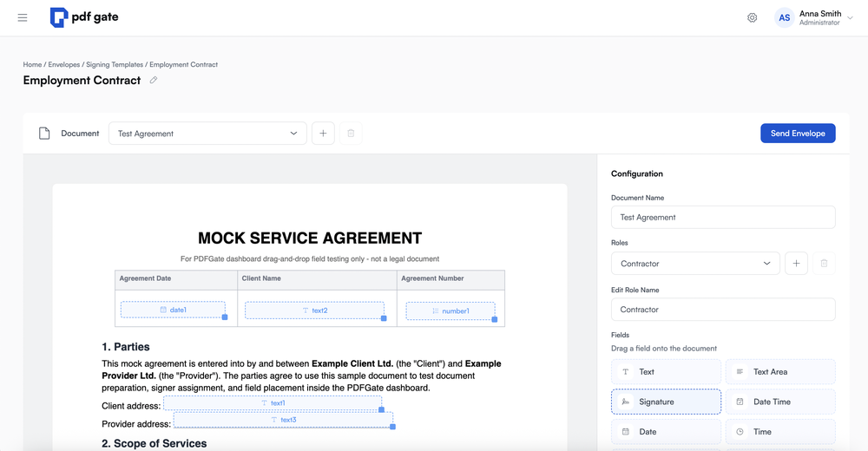Click the date1 field resize handle
Screen dimensions: 868x451
tap(225, 317)
